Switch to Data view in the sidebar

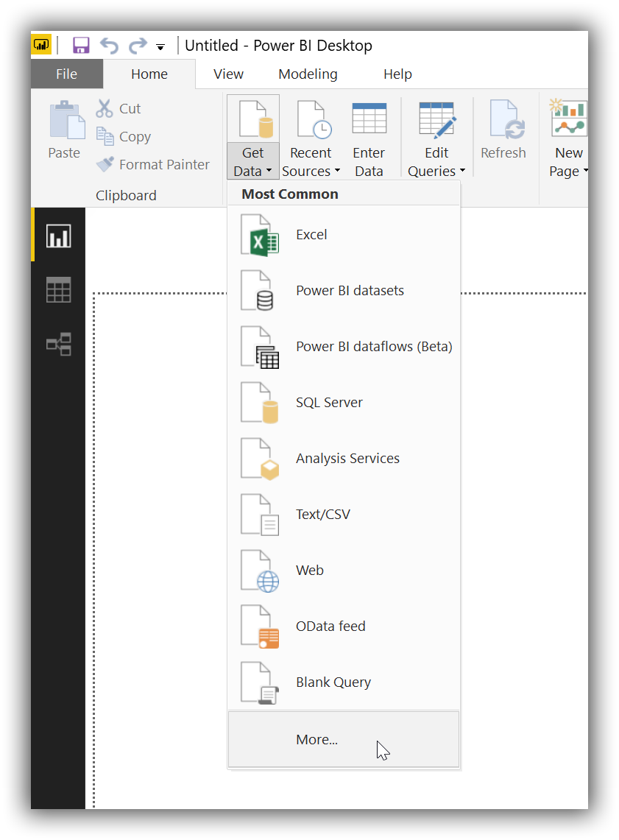[57, 289]
